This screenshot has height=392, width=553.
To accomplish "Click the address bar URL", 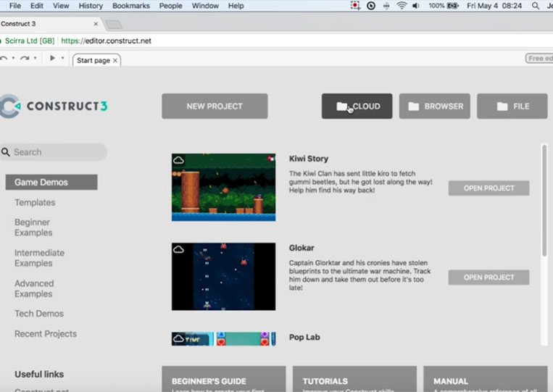I will point(106,41).
